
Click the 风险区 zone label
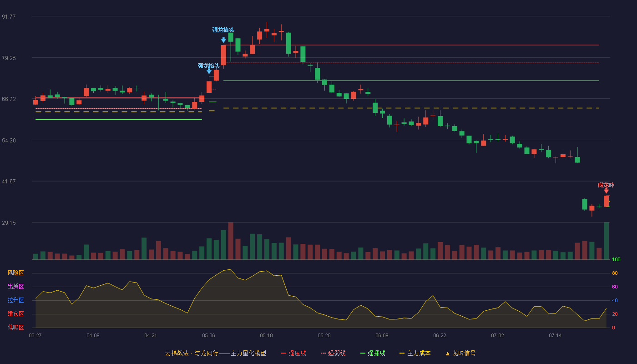15,273
